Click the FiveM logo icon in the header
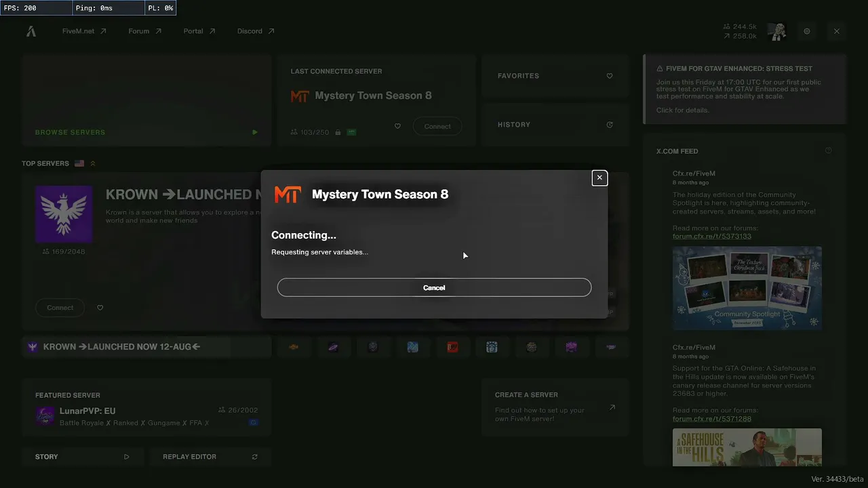 [x=31, y=31]
